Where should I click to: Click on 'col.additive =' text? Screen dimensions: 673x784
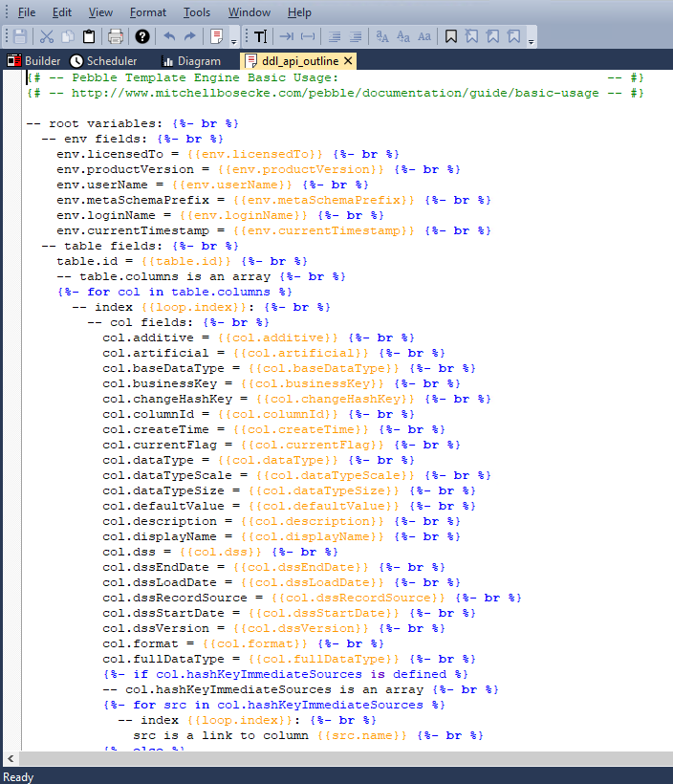(x=156, y=338)
